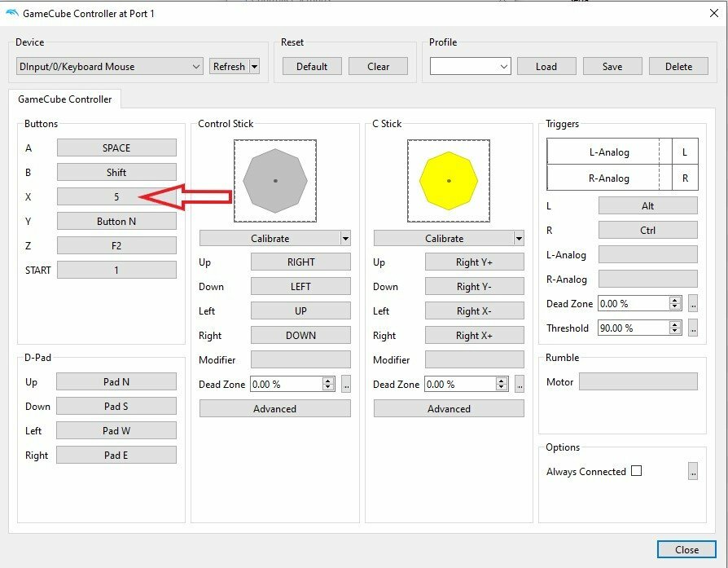Image resolution: width=728 pixels, height=568 pixels.
Task: Expand the Refresh button dropdown arrow
Action: coord(254,67)
